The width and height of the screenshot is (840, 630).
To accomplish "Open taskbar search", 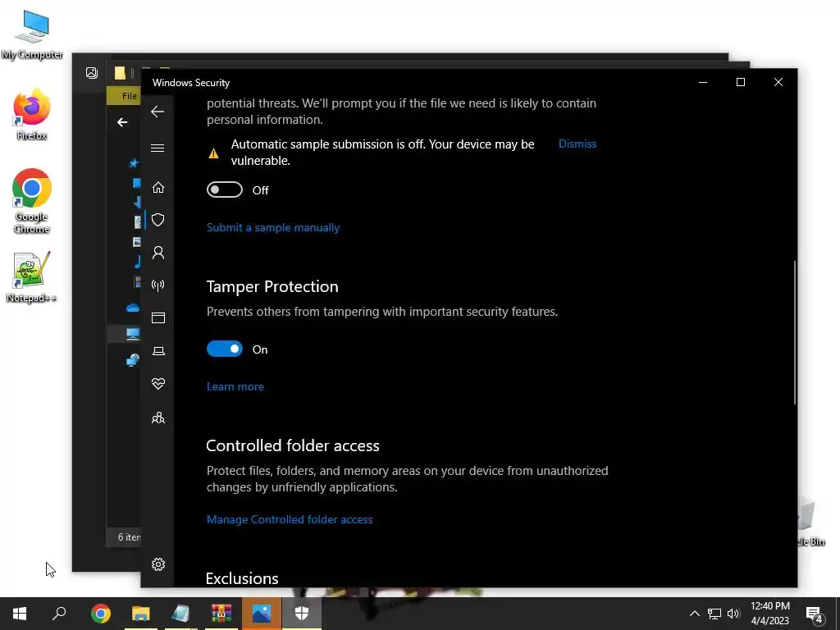I will pos(59,614).
